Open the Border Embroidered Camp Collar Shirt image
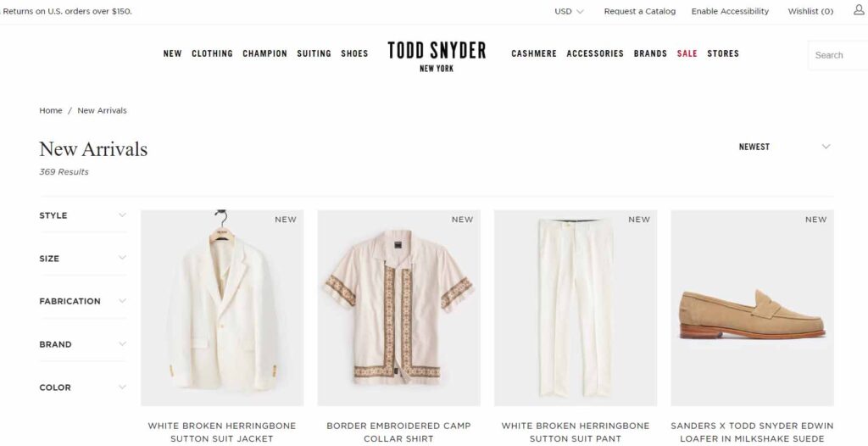 pos(398,308)
